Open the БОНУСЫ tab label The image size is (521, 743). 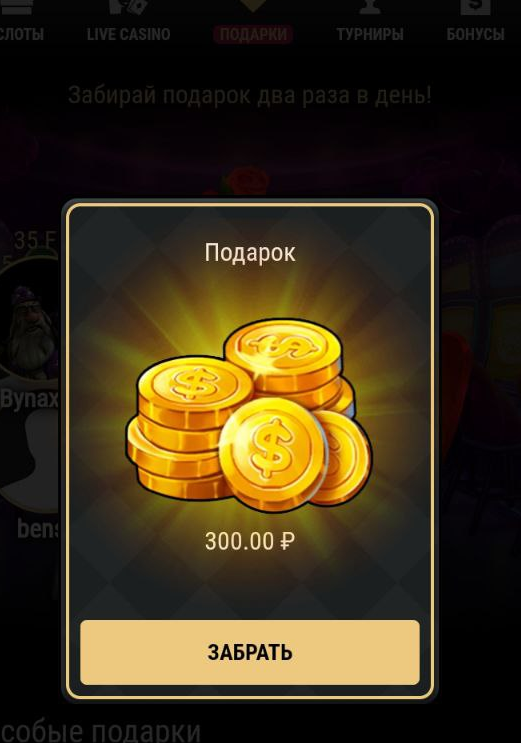[x=475, y=34]
